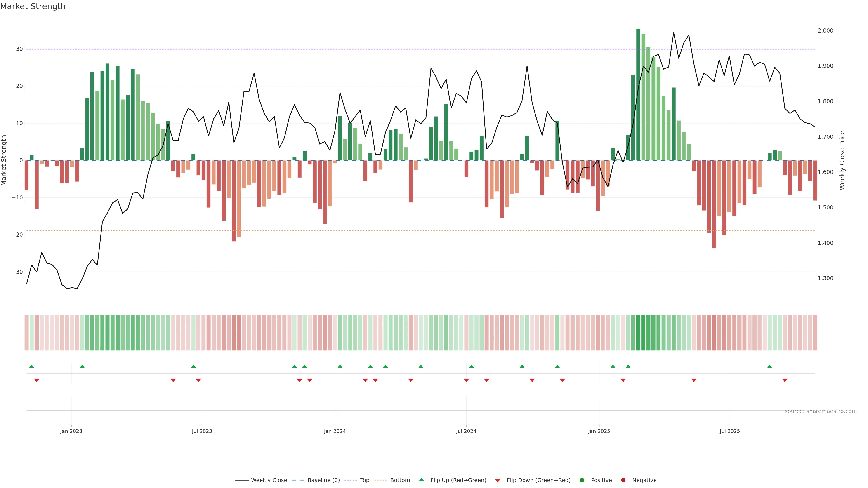Viewport: 868px width, 488px height.
Task: Click the Market Strength chart title
Action: click(x=33, y=6)
